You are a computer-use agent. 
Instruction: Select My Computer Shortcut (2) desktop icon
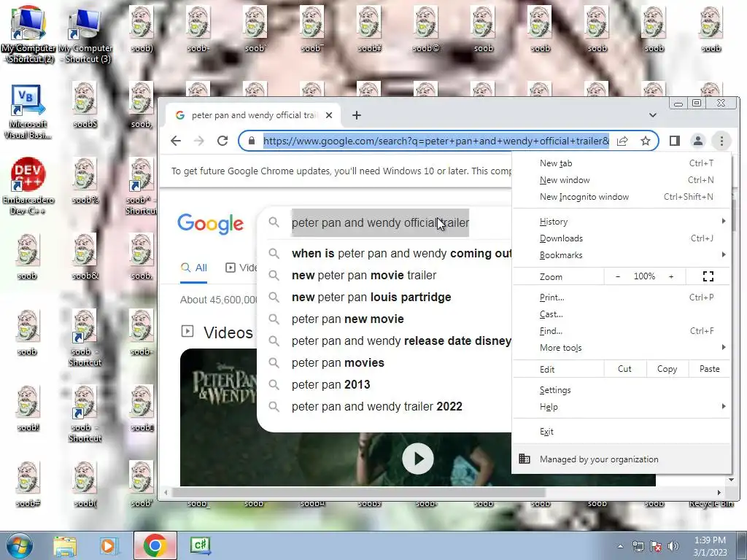28,34
